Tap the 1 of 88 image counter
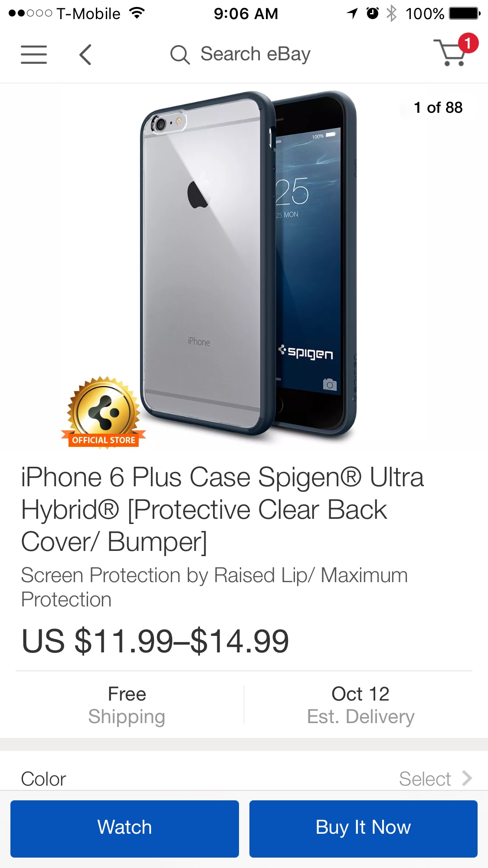Image resolution: width=488 pixels, height=868 pixels. coord(438,107)
